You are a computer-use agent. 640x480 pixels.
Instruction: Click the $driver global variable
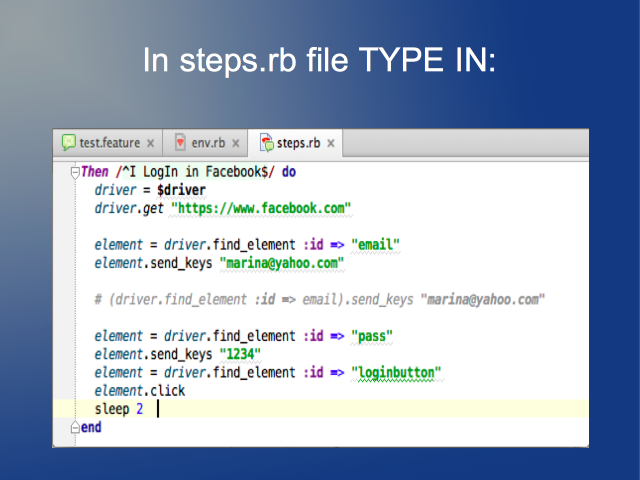click(x=181, y=190)
